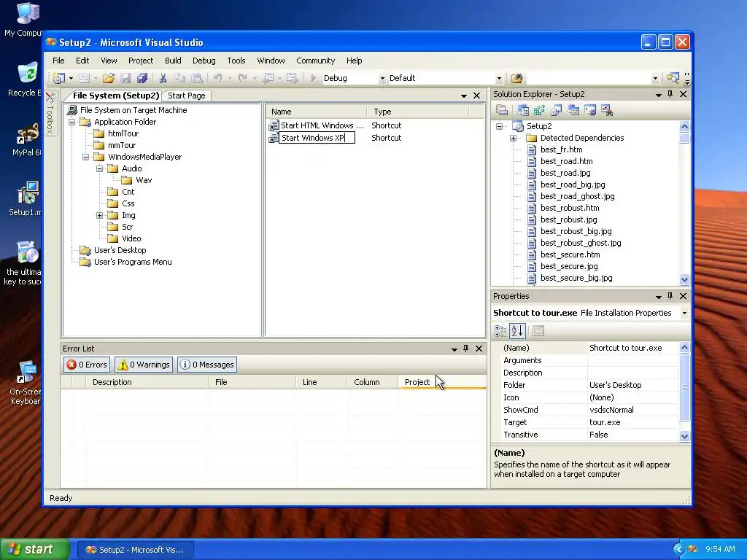Pin the Properties panel
The image size is (747, 560).
(670, 296)
